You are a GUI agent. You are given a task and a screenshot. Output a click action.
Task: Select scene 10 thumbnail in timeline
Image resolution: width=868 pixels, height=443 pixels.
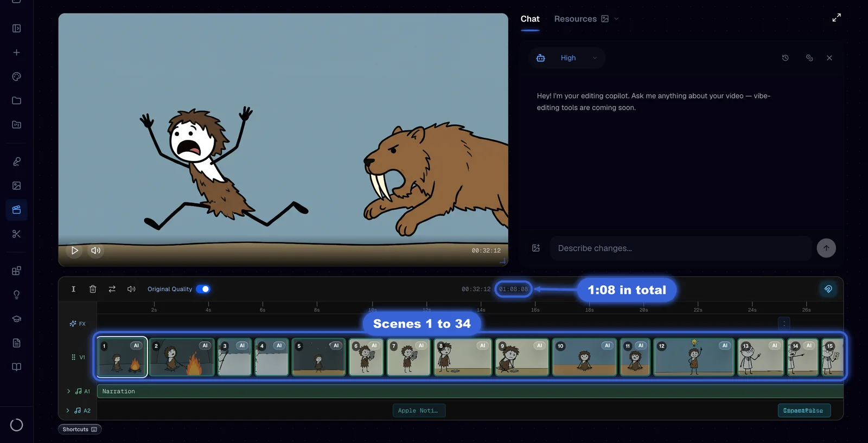point(584,357)
